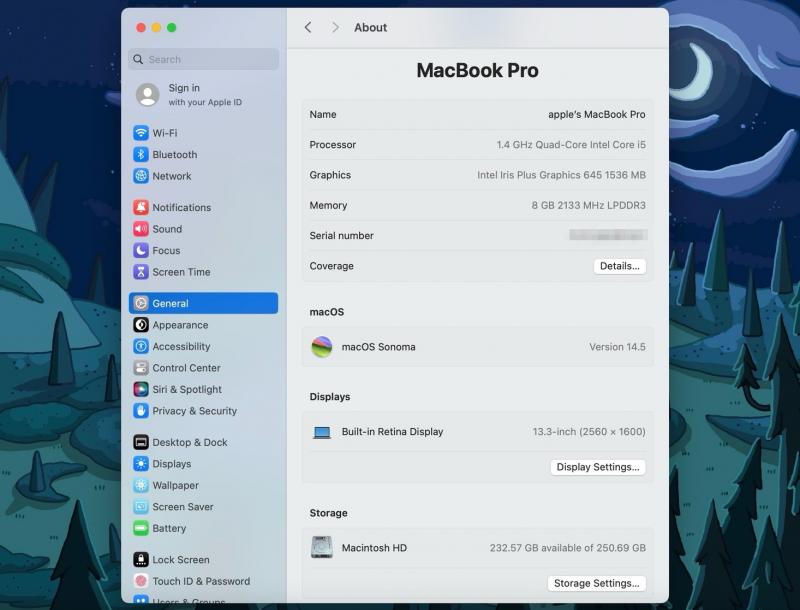The image size is (800, 610).
Task: Zoom window with green button
Action: tap(172, 28)
